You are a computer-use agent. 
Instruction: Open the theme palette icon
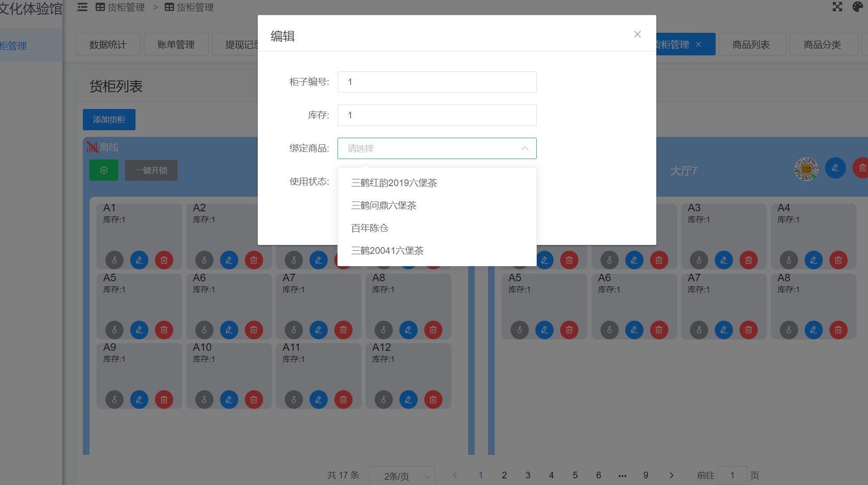(x=858, y=7)
